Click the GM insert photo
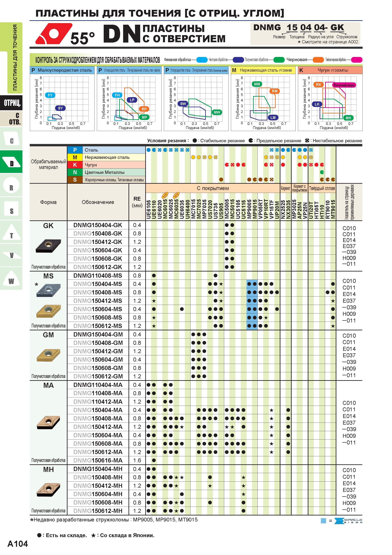The height and width of the screenshot is (555, 392). pyautogui.click(x=48, y=355)
